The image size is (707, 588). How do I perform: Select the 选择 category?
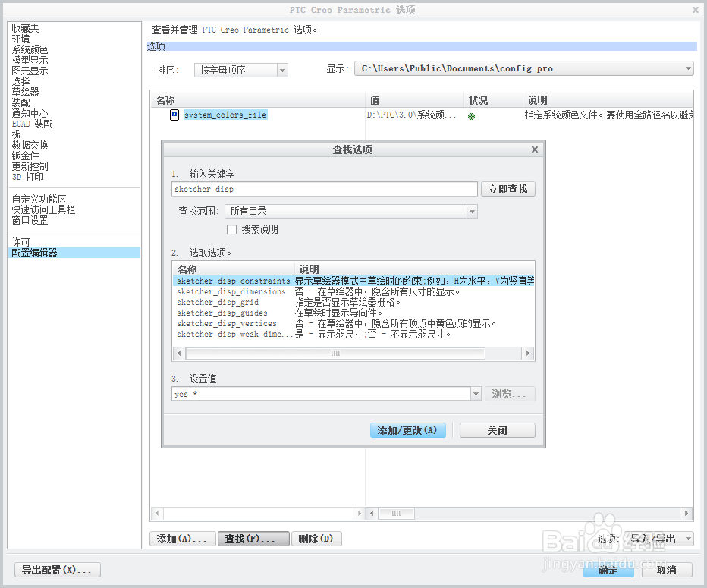coord(20,82)
